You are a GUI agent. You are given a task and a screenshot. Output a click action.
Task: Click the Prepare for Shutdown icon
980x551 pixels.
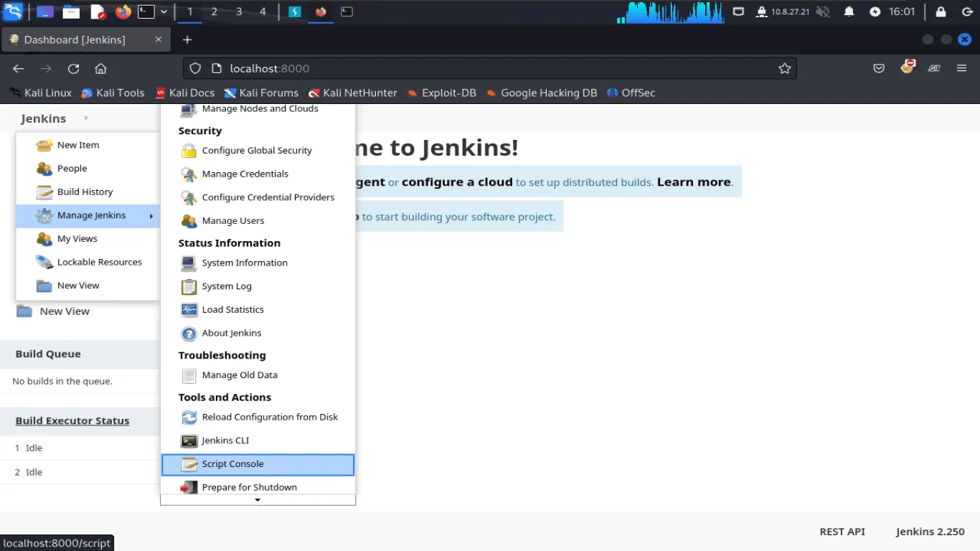tap(189, 488)
